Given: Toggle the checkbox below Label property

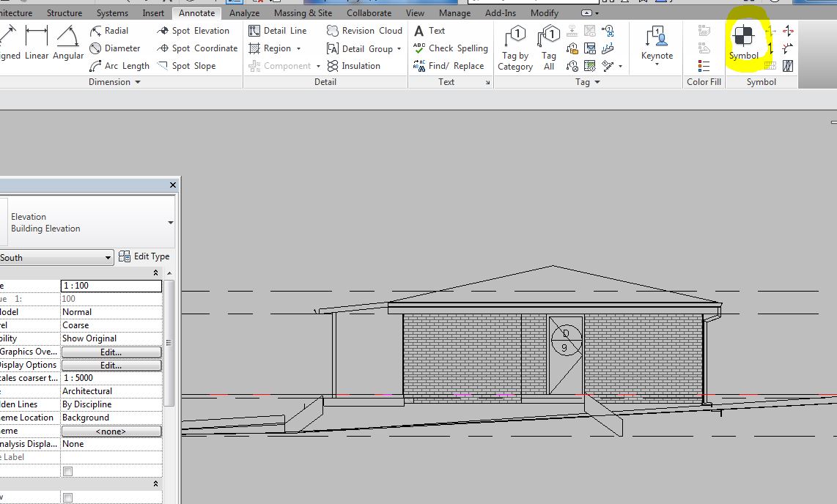Looking at the screenshot, I should [x=67, y=471].
